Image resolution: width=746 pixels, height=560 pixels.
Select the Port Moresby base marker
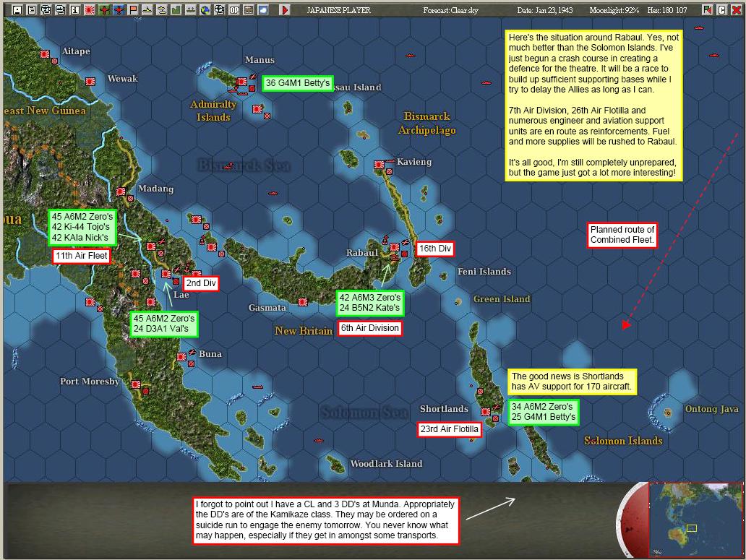coord(136,384)
